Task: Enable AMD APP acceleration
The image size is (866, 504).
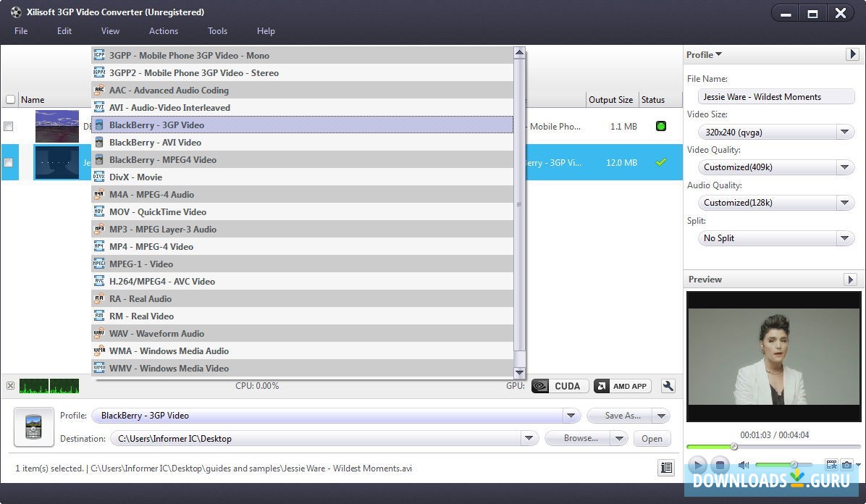Action: tap(621, 386)
